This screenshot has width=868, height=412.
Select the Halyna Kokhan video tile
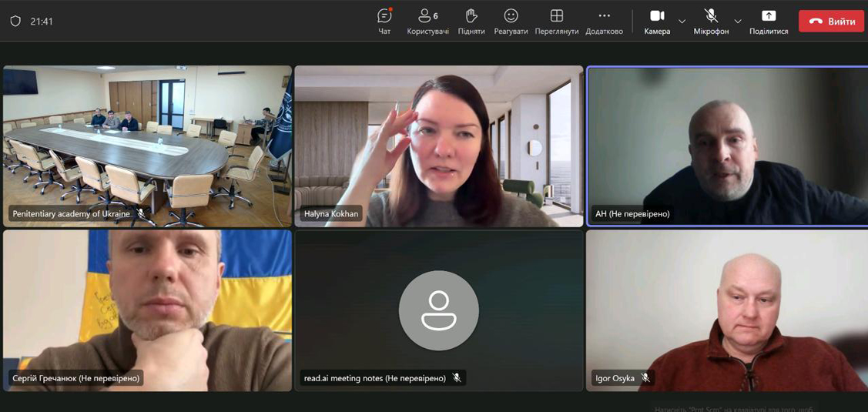438,146
